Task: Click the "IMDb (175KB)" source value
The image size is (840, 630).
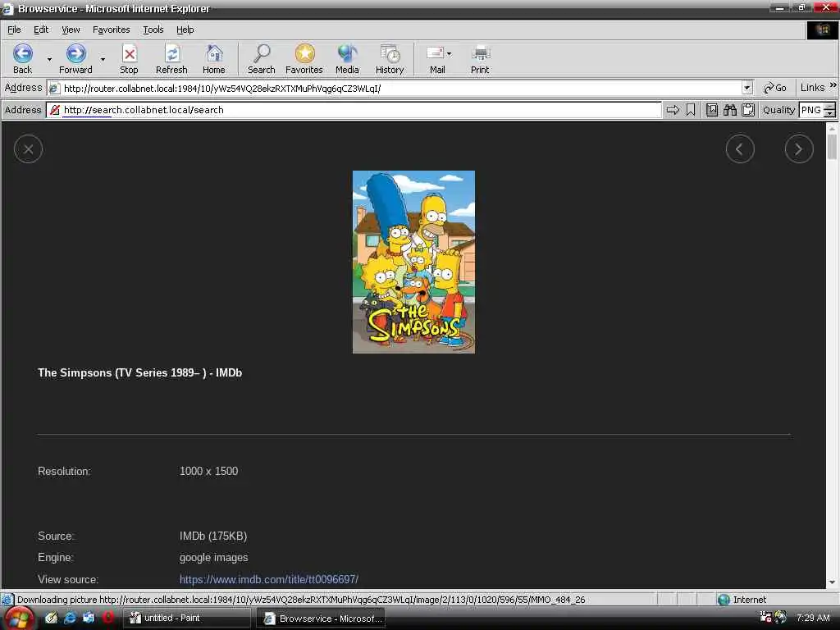Action: tap(213, 536)
